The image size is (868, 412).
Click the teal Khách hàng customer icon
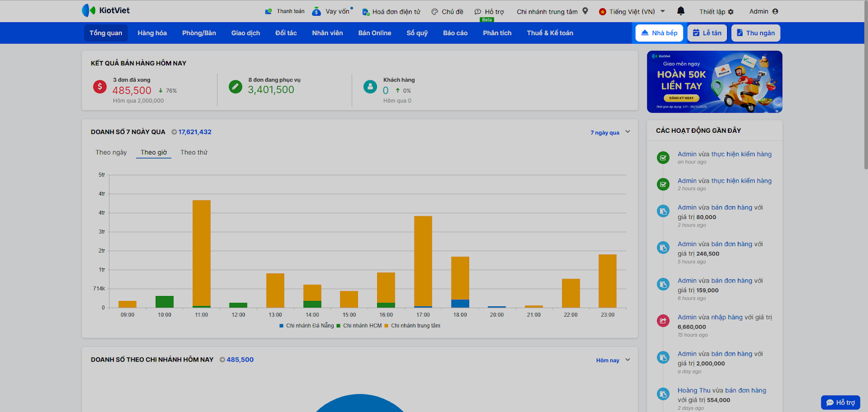pos(370,87)
